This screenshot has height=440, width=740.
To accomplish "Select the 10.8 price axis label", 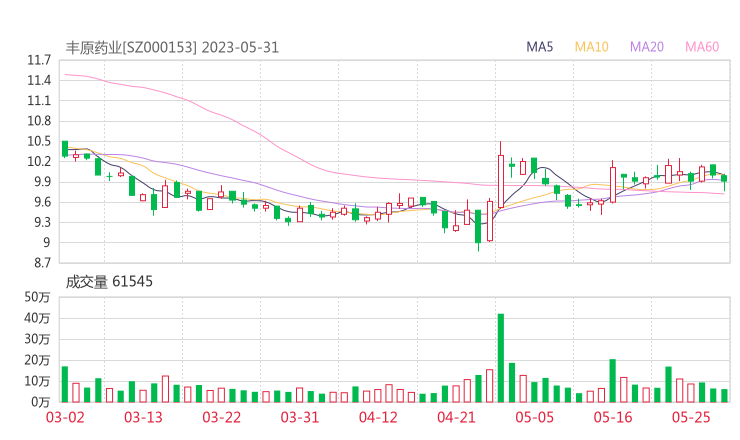I will [x=39, y=121].
